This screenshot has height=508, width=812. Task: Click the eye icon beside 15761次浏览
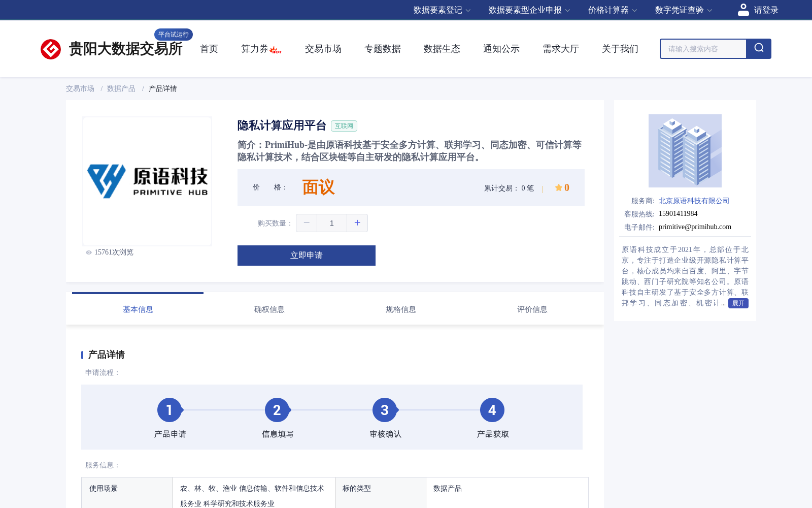pos(89,252)
